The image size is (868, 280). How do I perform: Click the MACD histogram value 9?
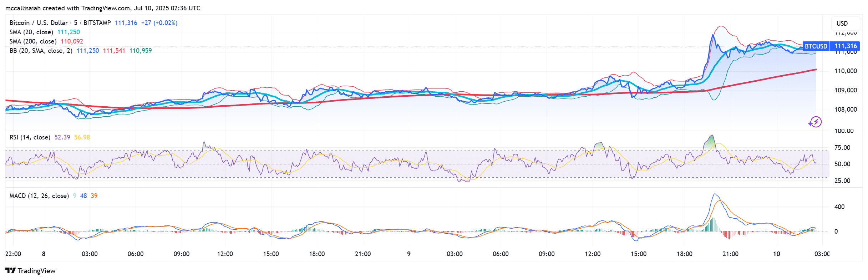coord(75,196)
